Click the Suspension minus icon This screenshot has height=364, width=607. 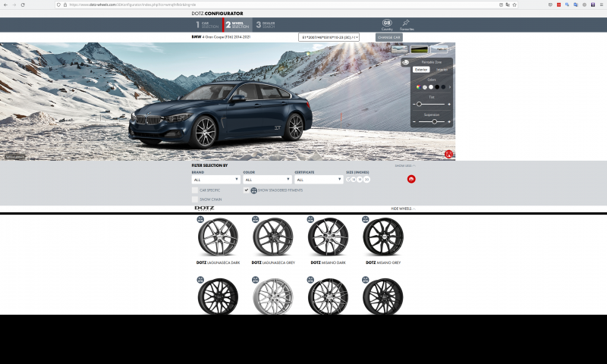click(x=414, y=122)
